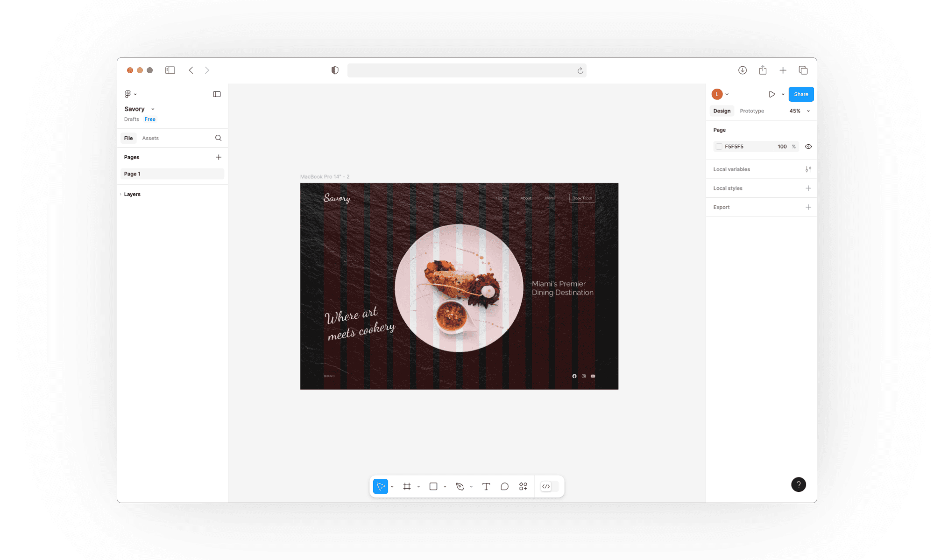Add new page with plus button
Image resolution: width=934 pixels, height=560 pixels.
click(x=218, y=157)
